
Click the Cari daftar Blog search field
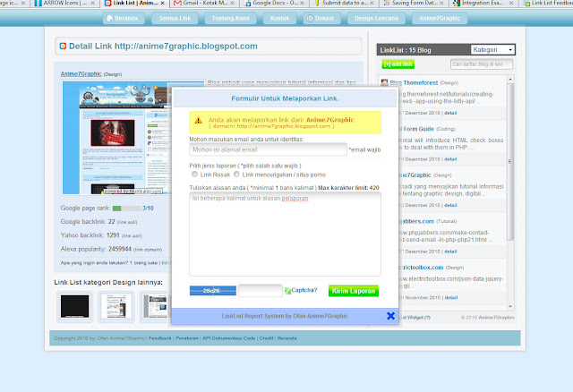coord(482,64)
